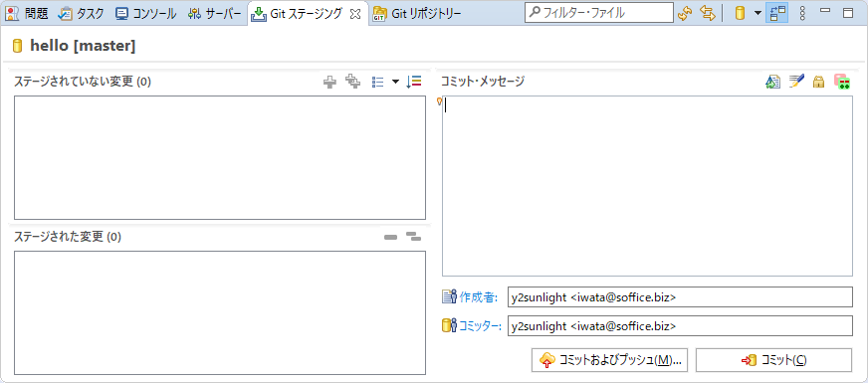Click into the フィルター・ファイル search field
Viewport: 868px width, 383px height.
coord(599,13)
